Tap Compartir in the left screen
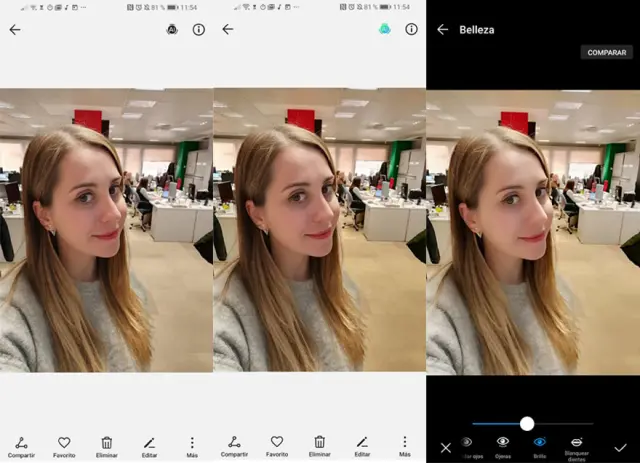 pyautogui.click(x=21, y=445)
